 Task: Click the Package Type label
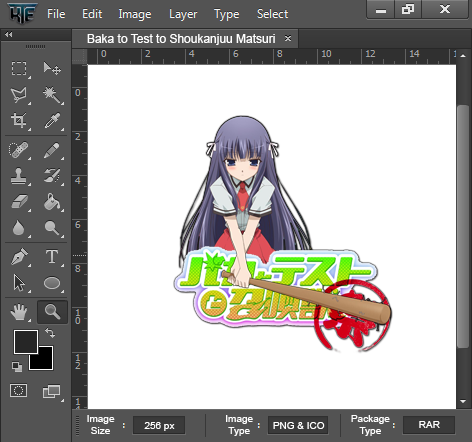pyautogui.click(x=370, y=425)
